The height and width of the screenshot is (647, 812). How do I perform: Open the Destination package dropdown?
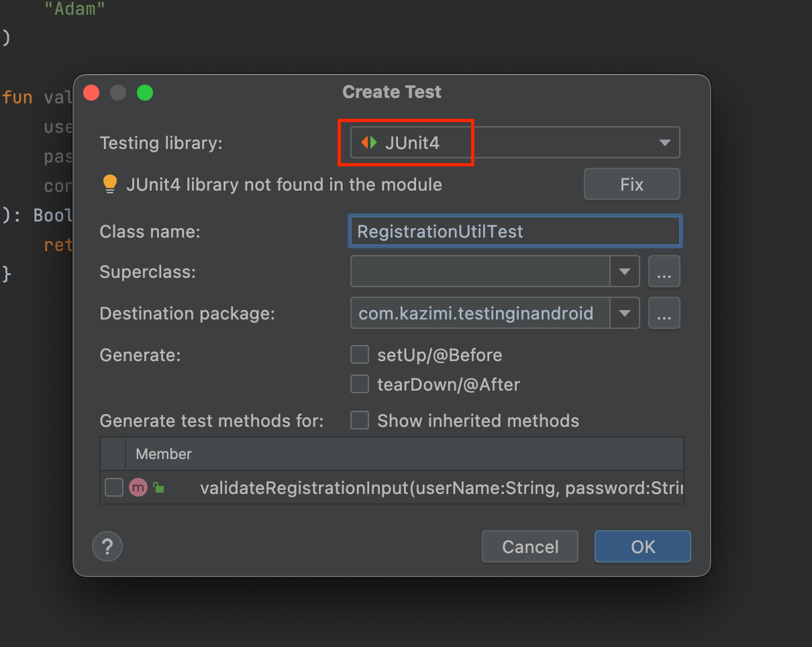point(625,313)
